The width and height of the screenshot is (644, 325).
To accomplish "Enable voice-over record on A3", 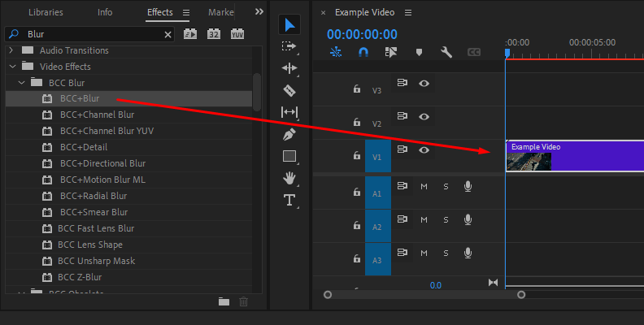I will tap(468, 253).
